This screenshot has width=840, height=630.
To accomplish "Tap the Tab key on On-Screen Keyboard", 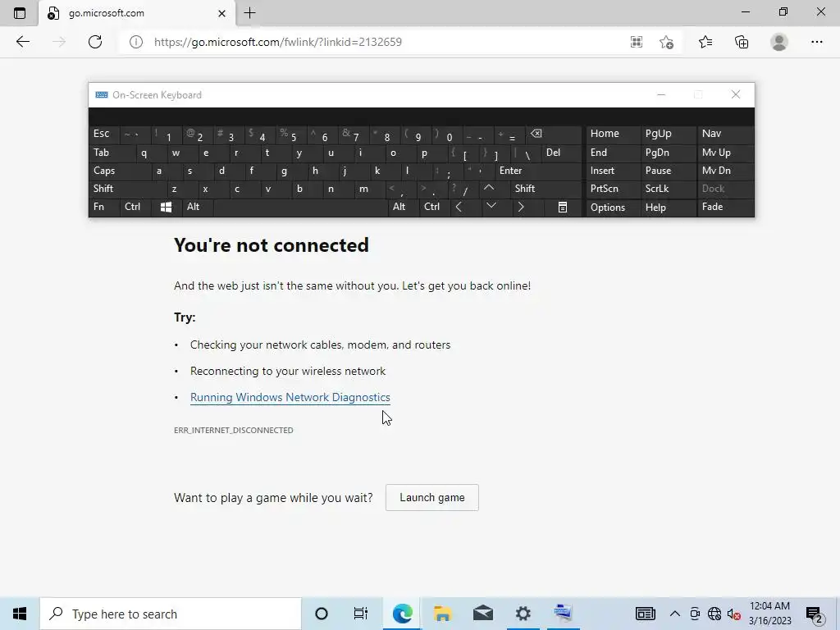I will 111,153.
